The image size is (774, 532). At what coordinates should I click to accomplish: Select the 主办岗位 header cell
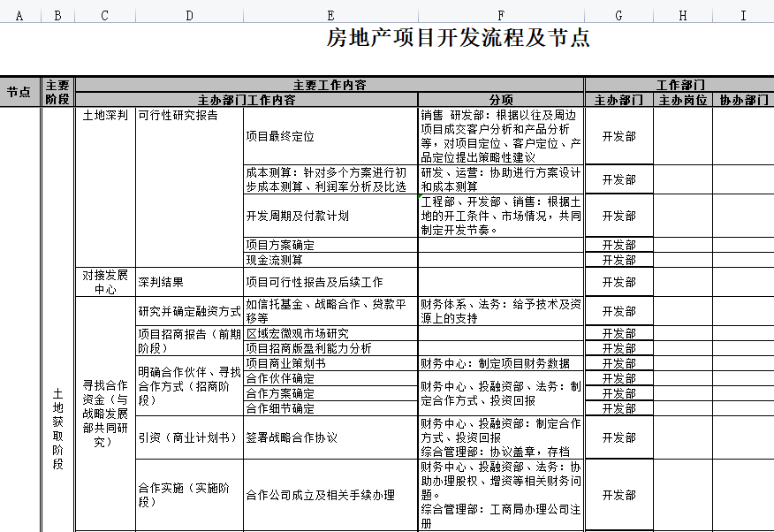[683, 100]
